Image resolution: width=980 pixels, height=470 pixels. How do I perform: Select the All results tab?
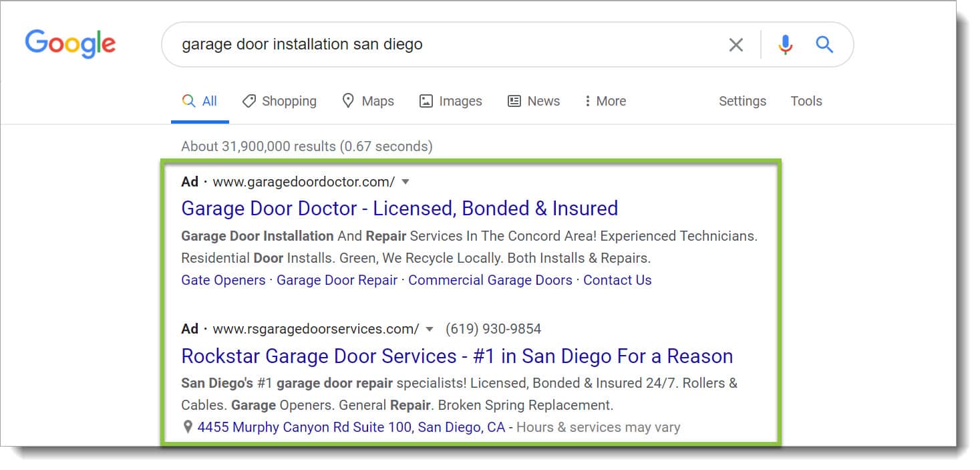200,101
